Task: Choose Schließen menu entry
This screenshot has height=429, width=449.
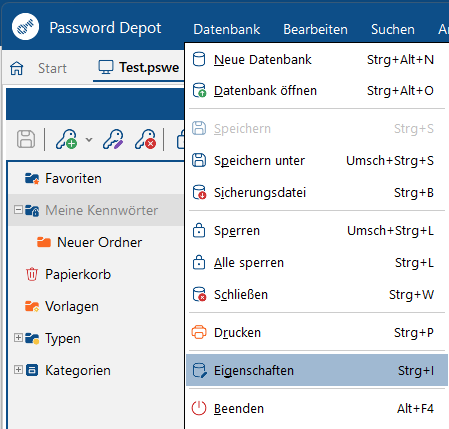Action: pos(317,295)
